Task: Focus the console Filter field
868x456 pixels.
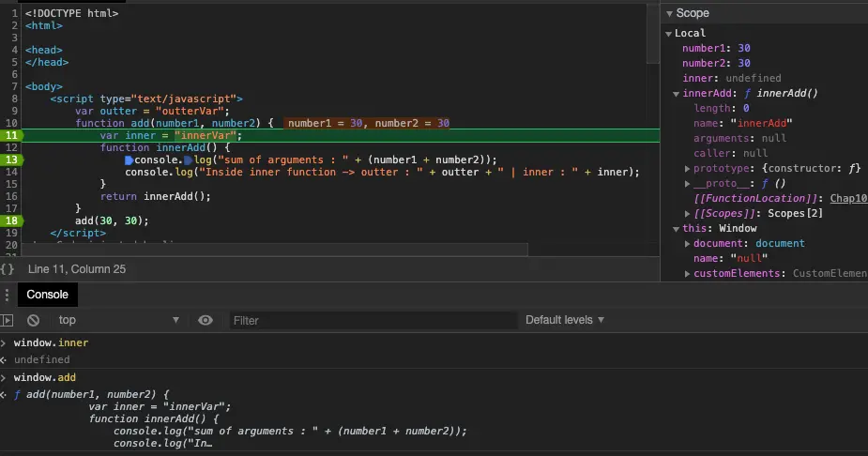Action: tap(373, 320)
